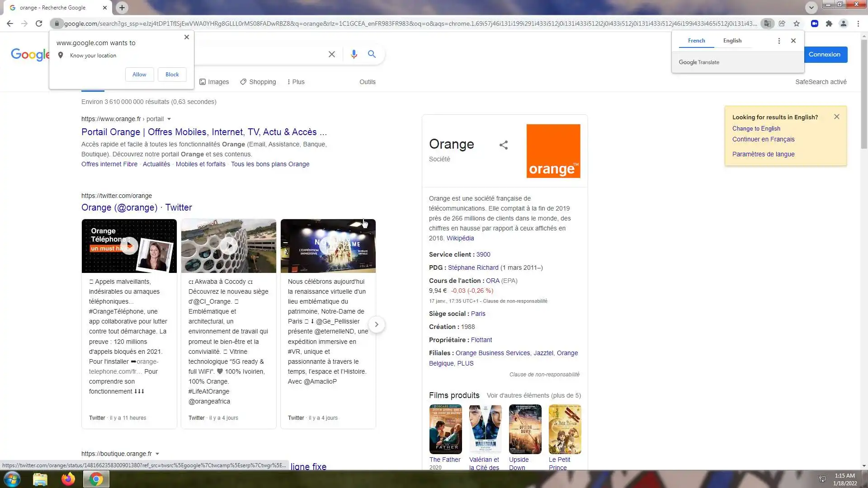Click the share icon next to Orange
This screenshot has width=868, height=488.
pos(503,145)
